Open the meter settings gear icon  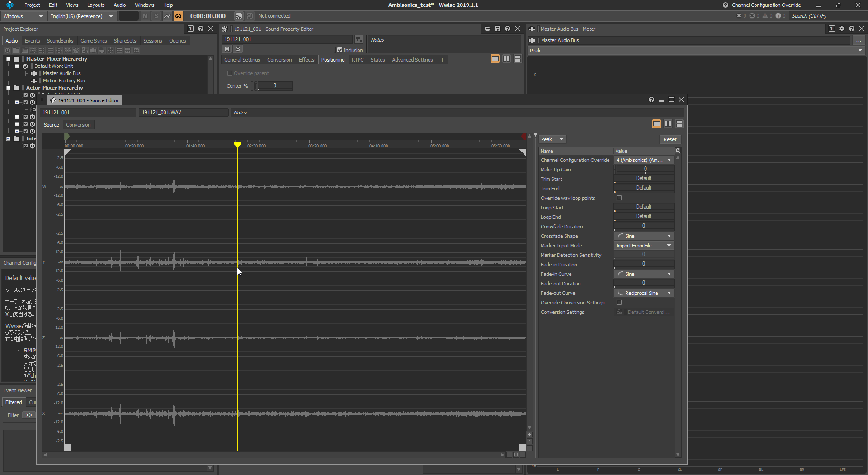(x=842, y=29)
